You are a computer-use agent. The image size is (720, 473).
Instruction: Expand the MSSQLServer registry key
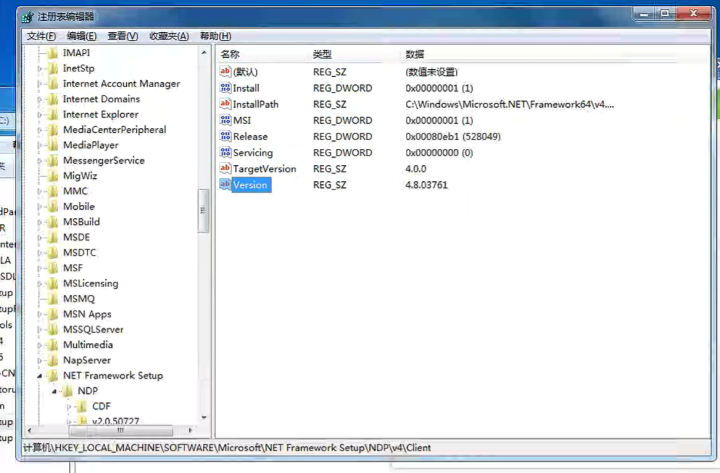[x=41, y=329]
